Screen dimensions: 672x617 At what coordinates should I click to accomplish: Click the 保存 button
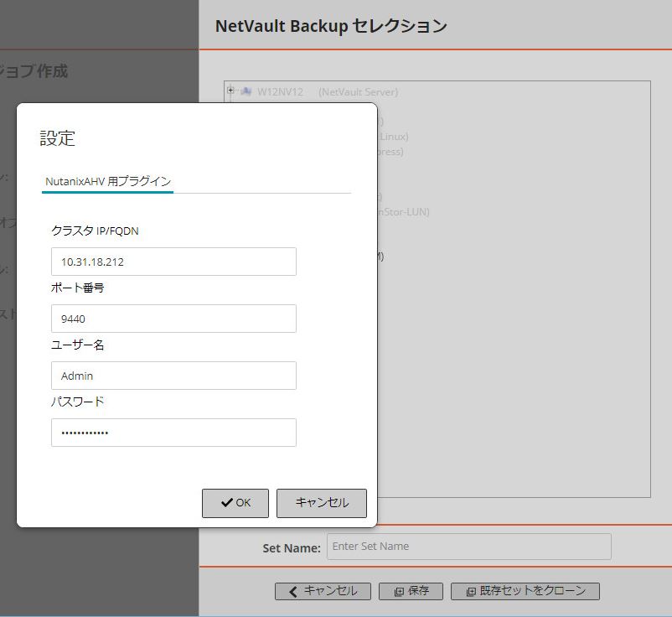[x=411, y=591]
